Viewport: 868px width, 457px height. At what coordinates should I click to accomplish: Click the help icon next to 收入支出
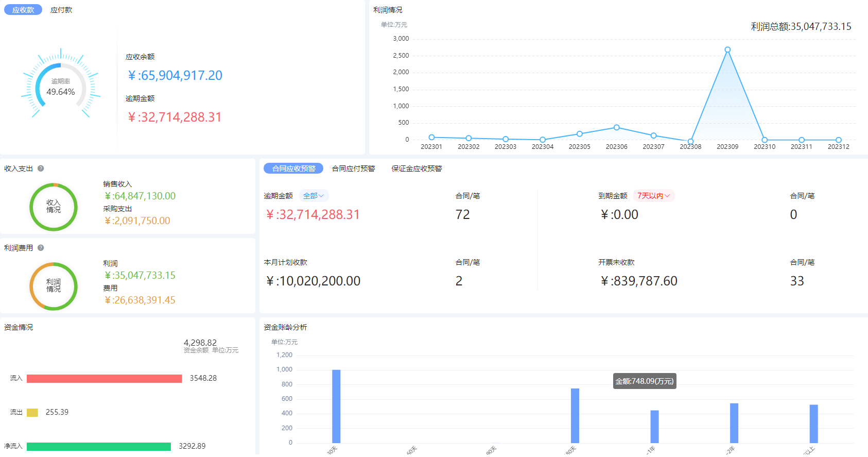point(41,168)
